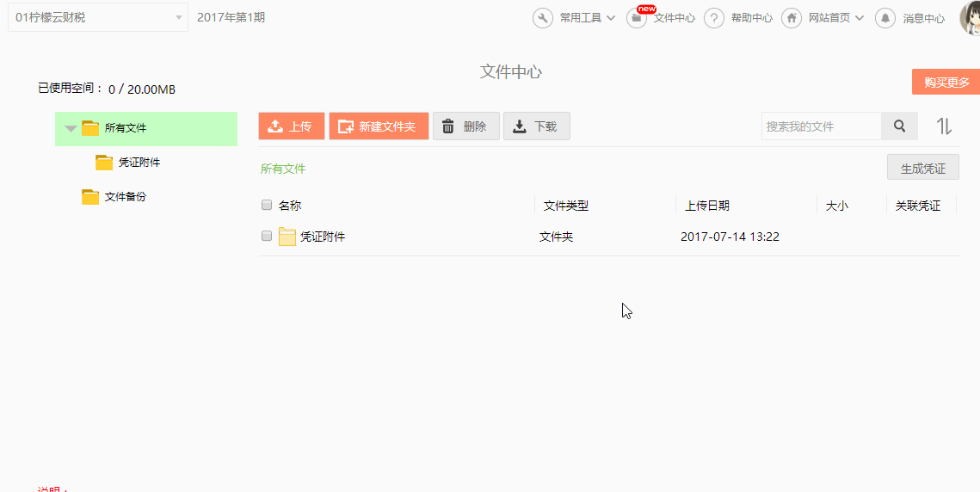Collapse the 所有文件 tree triangle
The width and height of the screenshot is (980, 492).
coord(71,129)
